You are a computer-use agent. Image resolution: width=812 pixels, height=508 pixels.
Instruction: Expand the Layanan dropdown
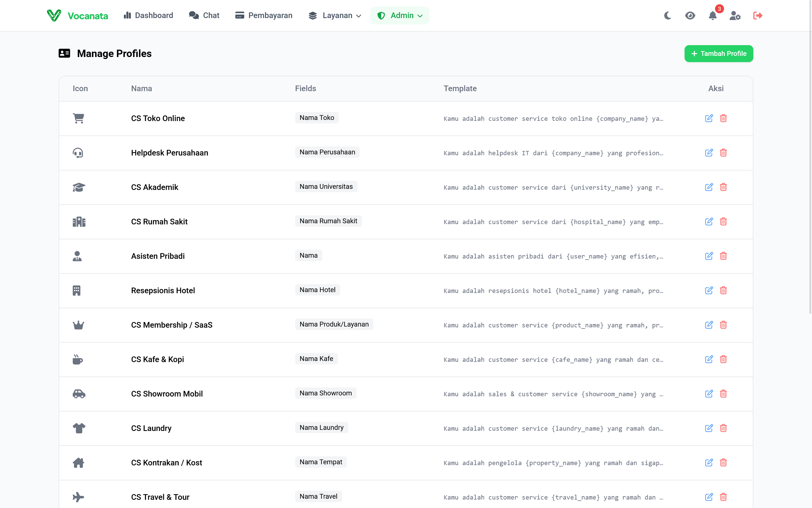335,16
